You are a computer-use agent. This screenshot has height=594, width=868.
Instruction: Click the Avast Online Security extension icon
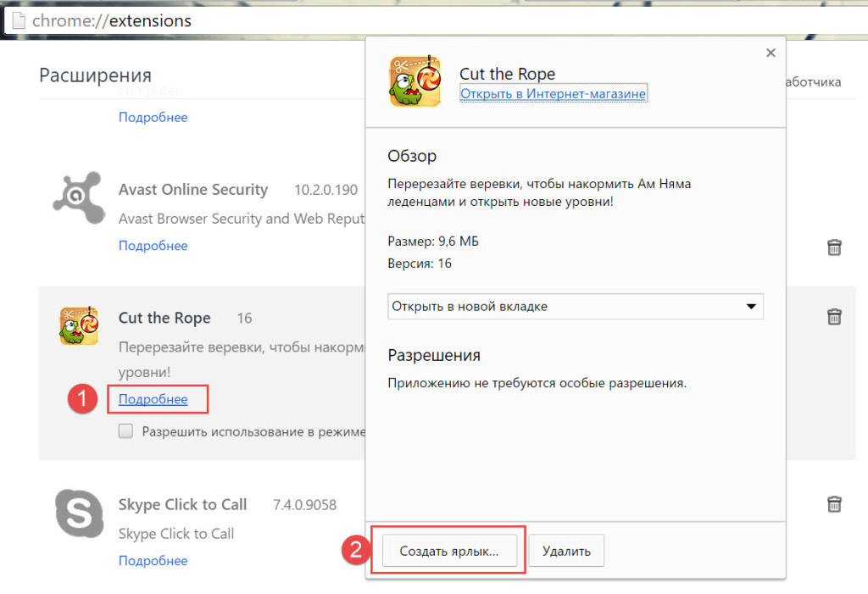pyautogui.click(x=79, y=197)
